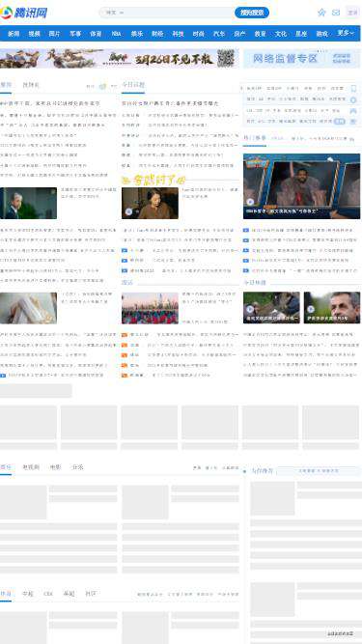Click the QR code on the 3月26日 banner

[226, 58]
